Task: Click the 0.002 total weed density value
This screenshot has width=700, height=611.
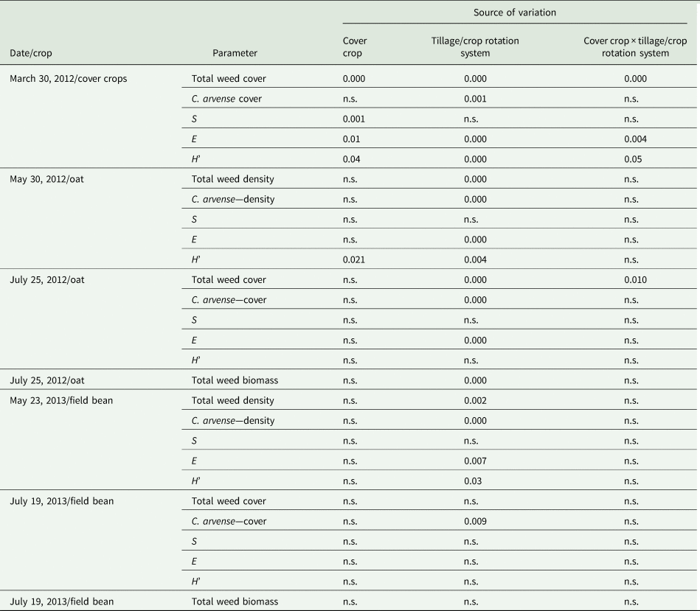Action: click(475, 400)
